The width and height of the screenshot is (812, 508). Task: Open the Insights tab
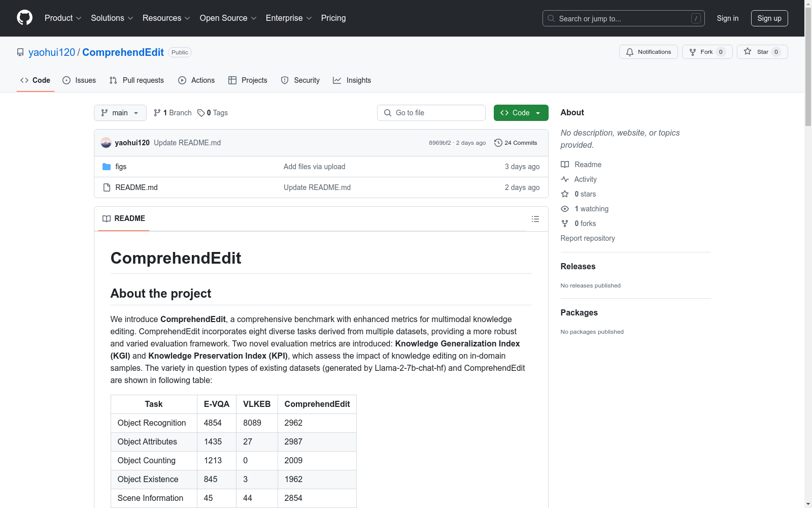coord(352,80)
